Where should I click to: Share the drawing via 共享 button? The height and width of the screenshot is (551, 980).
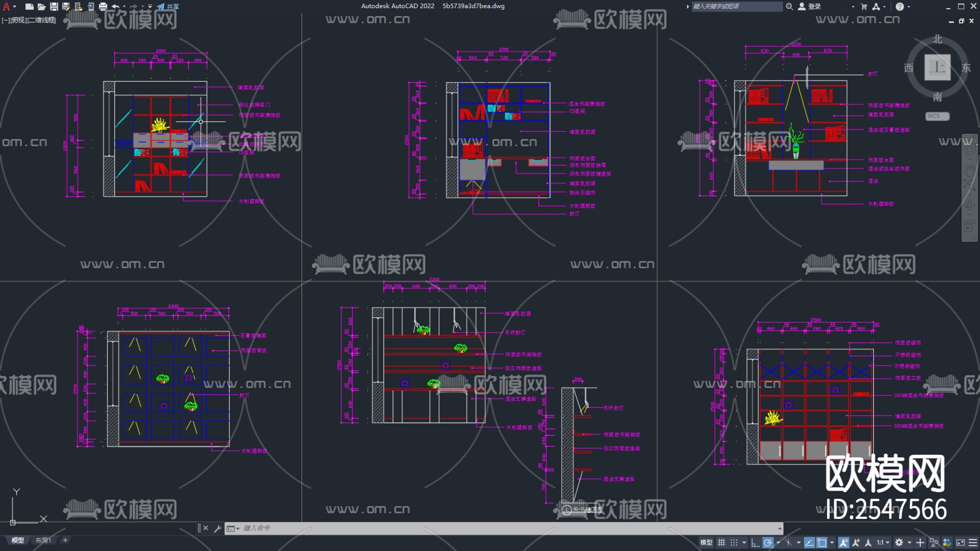tap(168, 7)
